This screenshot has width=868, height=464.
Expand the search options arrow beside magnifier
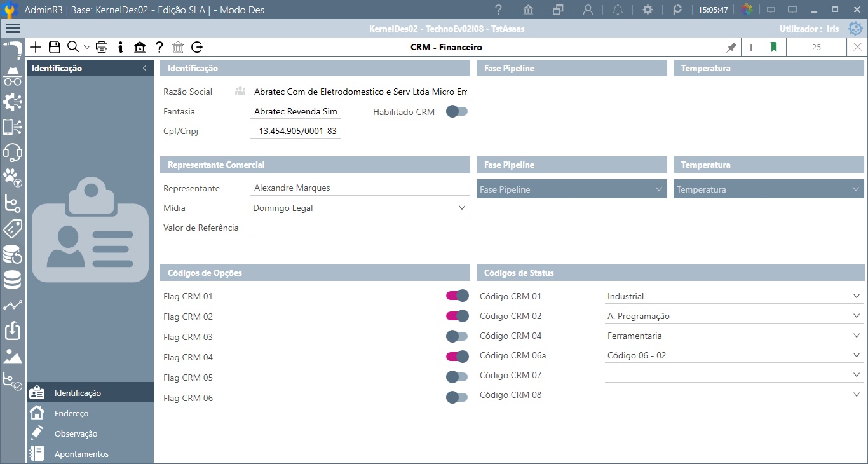pos(87,47)
